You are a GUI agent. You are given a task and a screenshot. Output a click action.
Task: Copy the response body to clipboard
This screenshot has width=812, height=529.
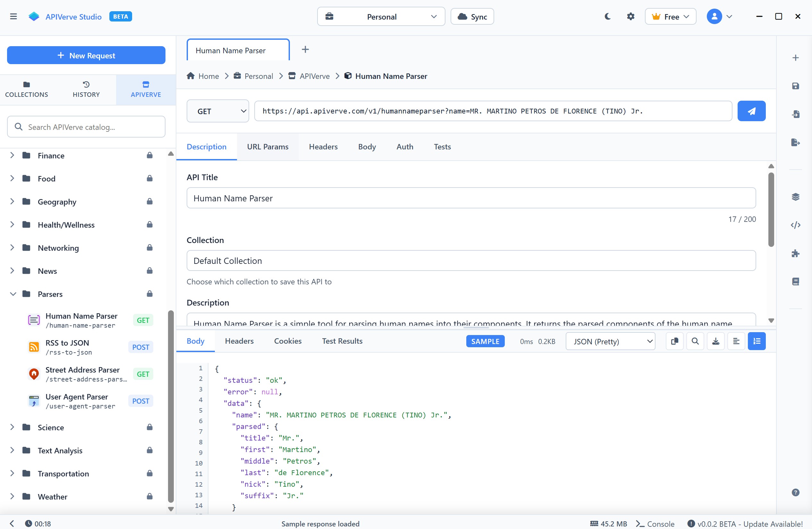tap(674, 341)
